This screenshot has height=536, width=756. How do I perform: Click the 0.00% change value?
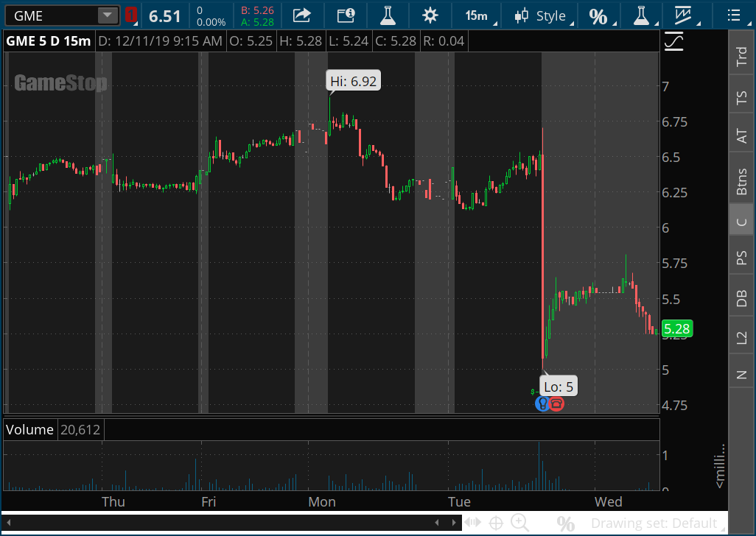point(211,22)
